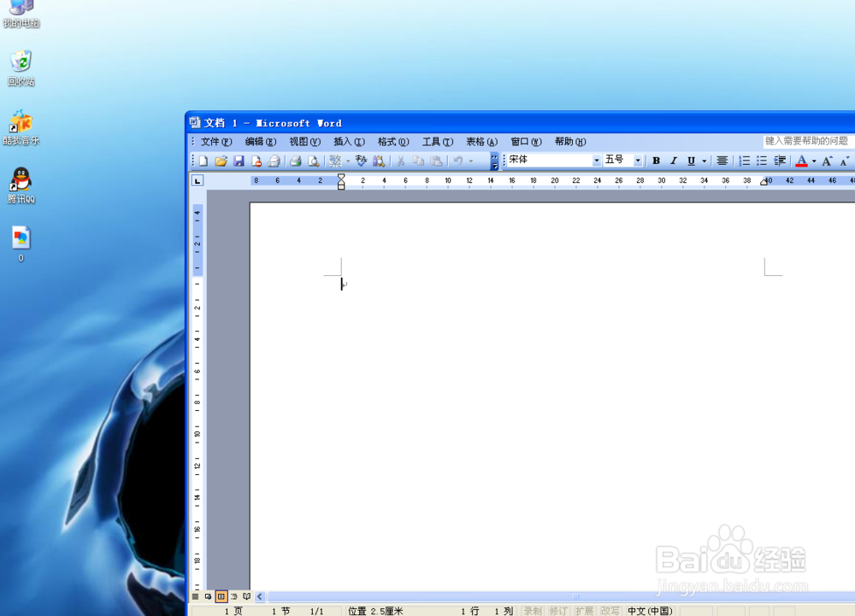Click 扩展 in the status bar
The height and width of the screenshot is (616, 855).
tap(583, 611)
